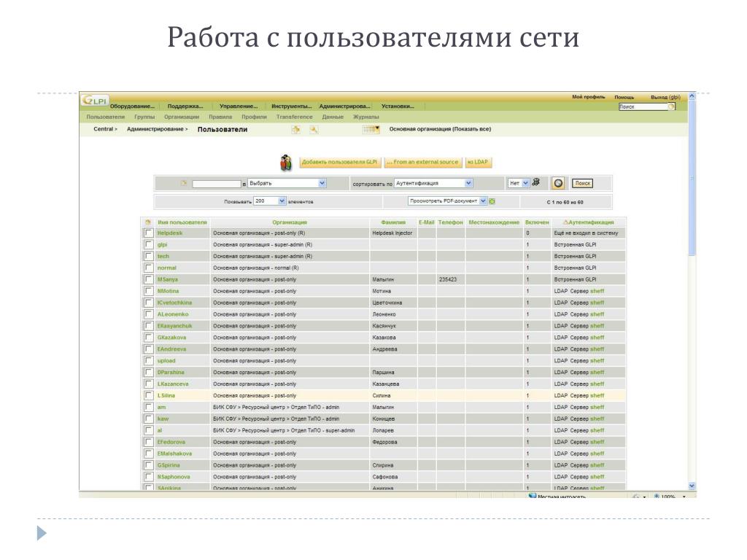Click the local intranet zone icon in status bar

coord(533,496)
